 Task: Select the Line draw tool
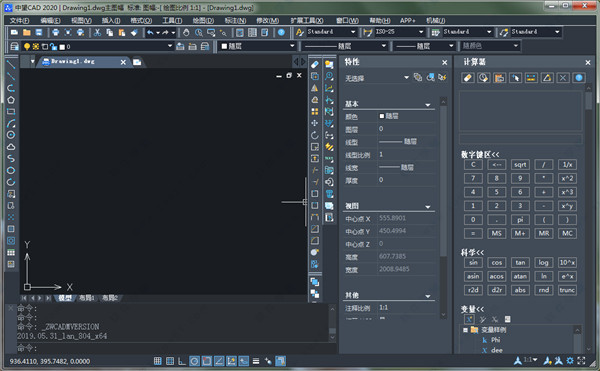tap(11, 65)
